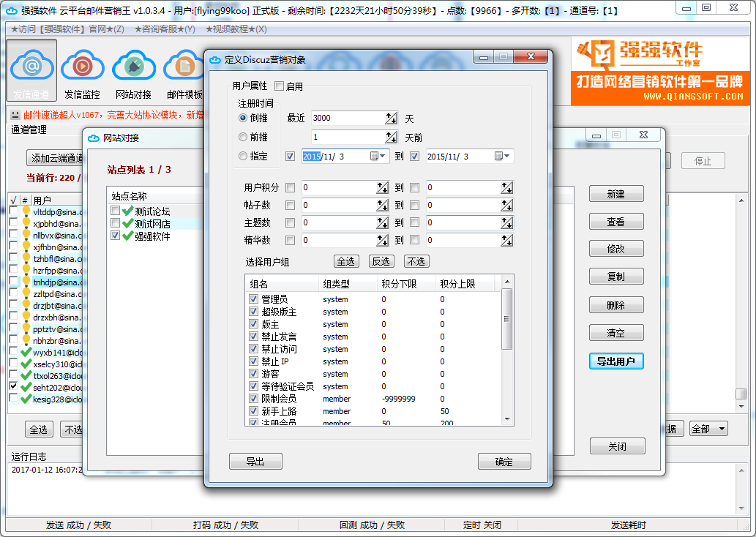This screenshot has height=537, width=756.
Task: Click the bulb icon beside vltddp@sina
Action: (x=26, y=211)
